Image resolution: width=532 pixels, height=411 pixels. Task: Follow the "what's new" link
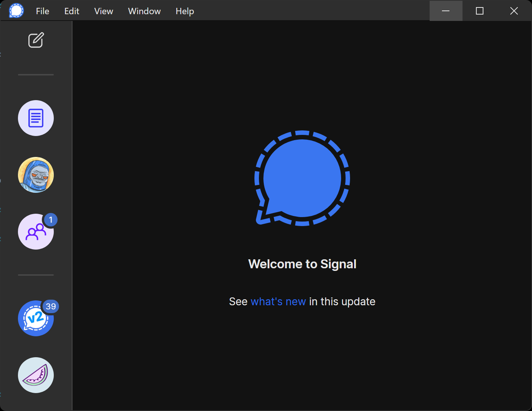coord(278,302)
